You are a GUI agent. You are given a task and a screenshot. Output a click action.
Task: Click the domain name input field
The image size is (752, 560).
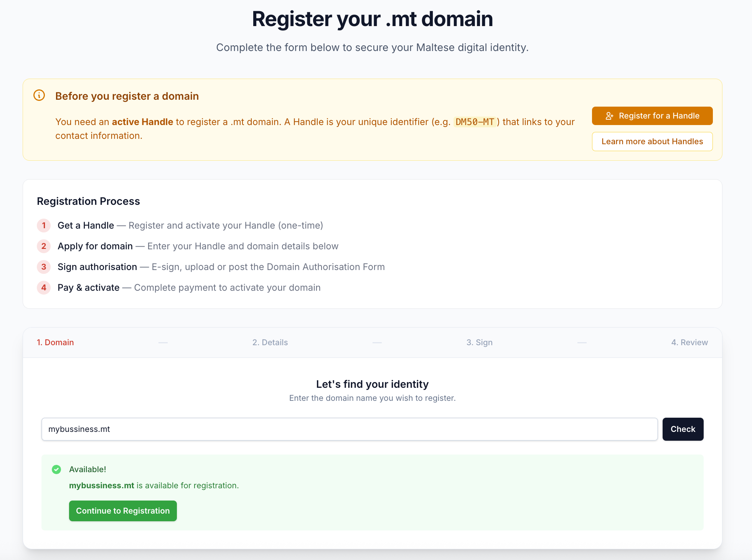pos(349,429)
